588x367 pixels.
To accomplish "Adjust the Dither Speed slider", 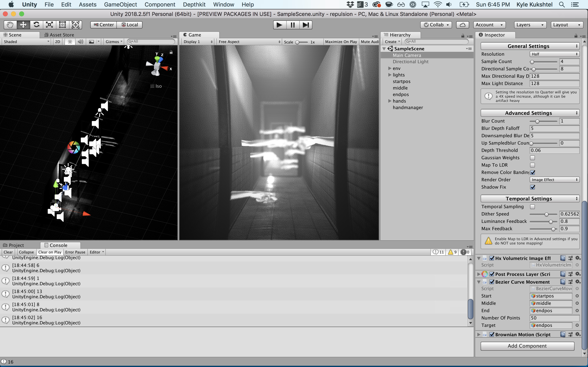I will [x=546, y=214].
